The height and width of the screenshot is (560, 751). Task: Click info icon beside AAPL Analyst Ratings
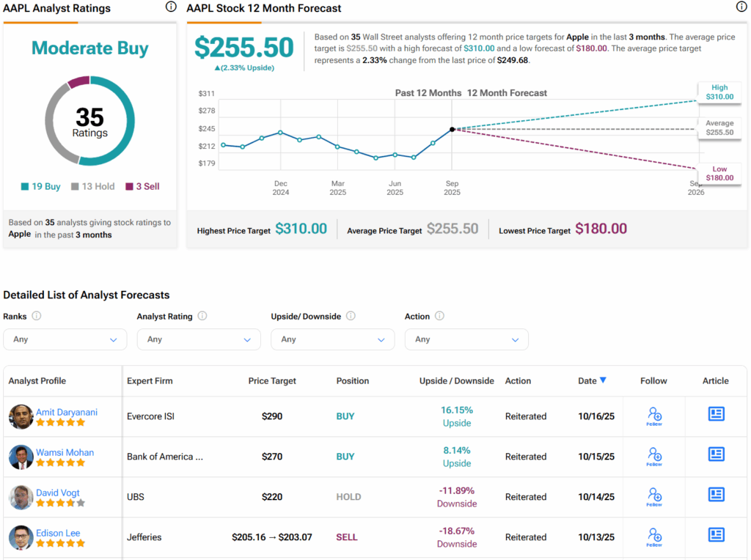click(171, 7)
